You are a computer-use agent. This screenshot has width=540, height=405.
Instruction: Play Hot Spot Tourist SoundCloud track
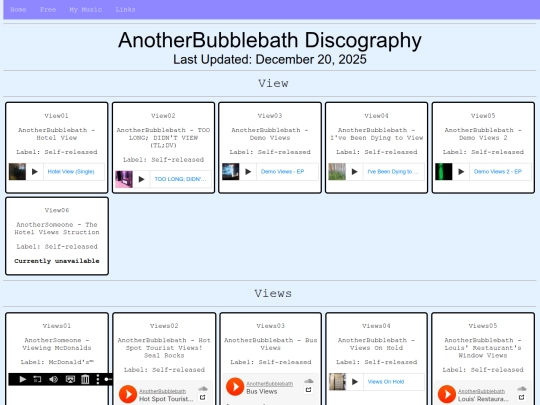128,394
